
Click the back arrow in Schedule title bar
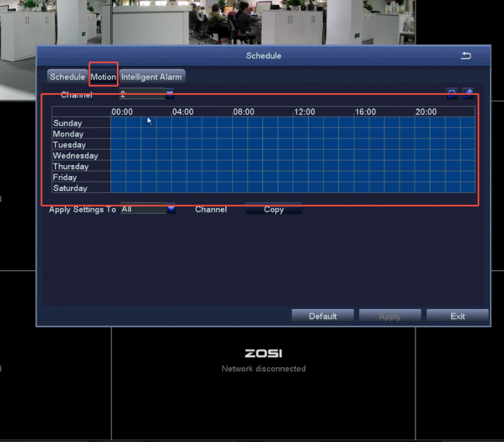coord(466,55)
